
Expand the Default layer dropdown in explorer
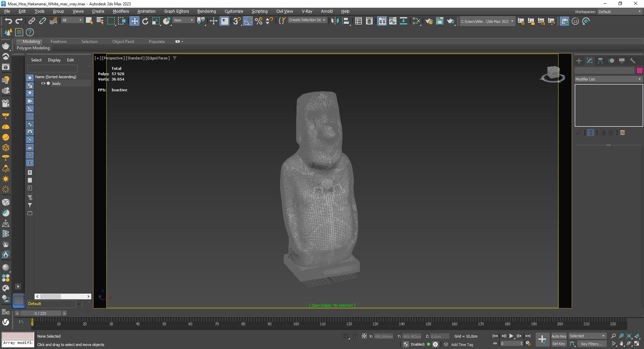point(78,304)
